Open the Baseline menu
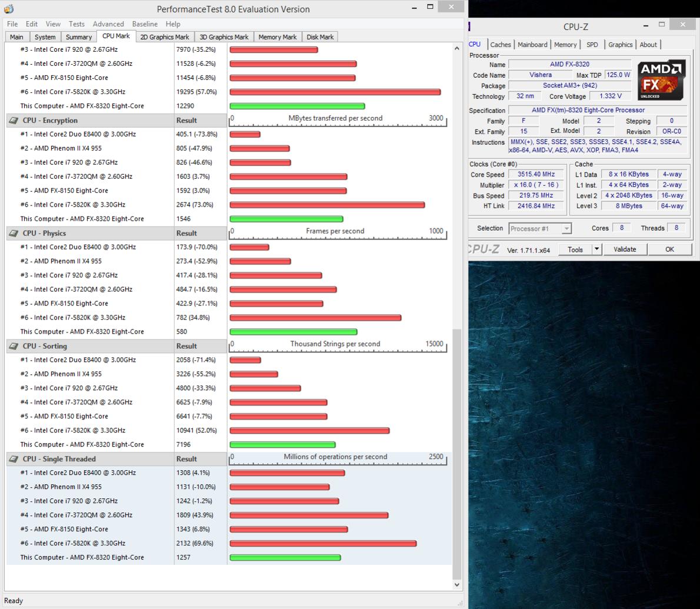The width and height of the screenshot is (700, 609). coord(145,24)
